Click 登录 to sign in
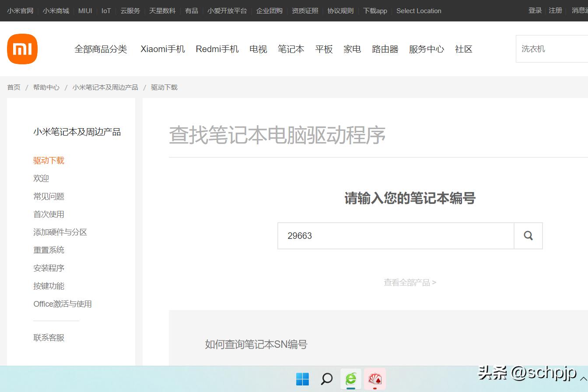The image size is (588, 392). [x=535, y=10]
